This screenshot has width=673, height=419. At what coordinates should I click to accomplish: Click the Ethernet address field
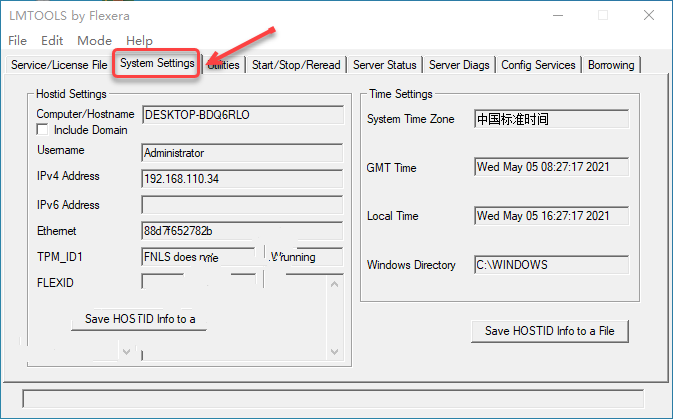[x=242, y=231]
